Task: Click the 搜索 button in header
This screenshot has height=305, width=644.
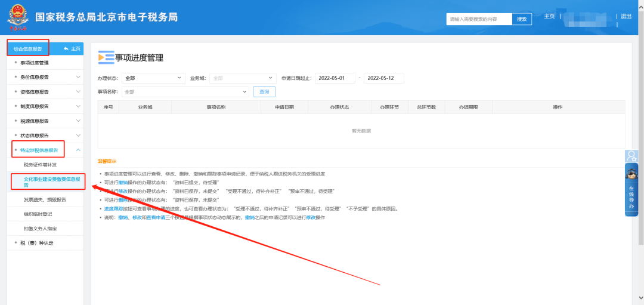Action: click(x=522, y=19)
